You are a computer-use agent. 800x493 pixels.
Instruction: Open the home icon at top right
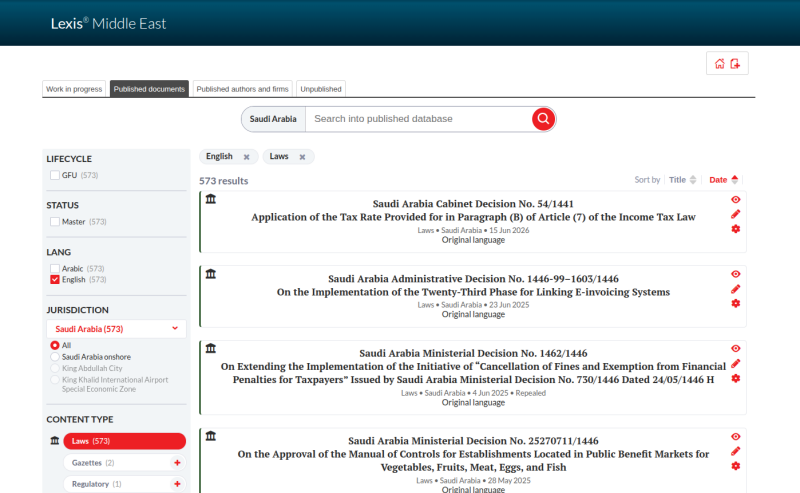tap(719, 64)
